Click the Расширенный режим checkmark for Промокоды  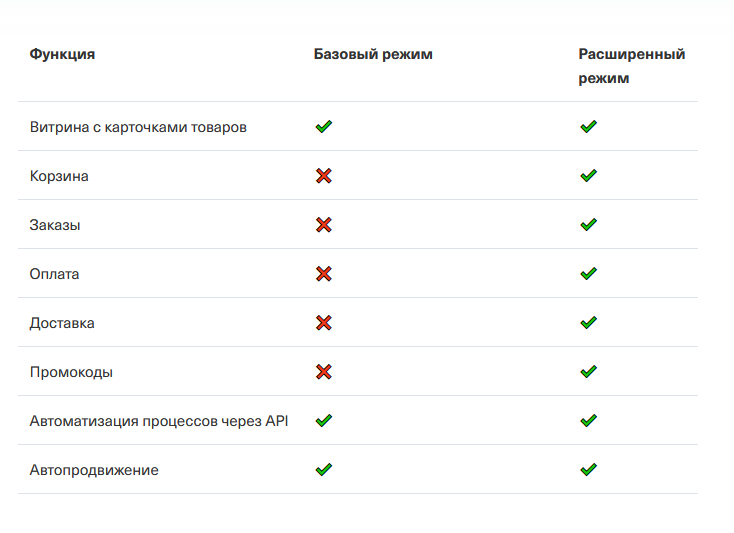588,372
